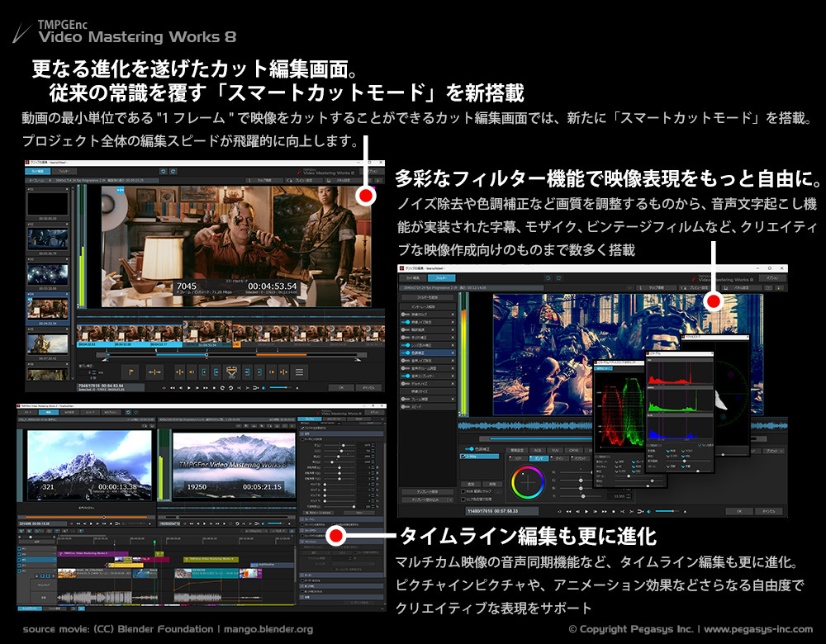Click split-at-current-position button beside flag button
Screen dimensions: 826x644
pyautogui.click(x=155, y=372)
